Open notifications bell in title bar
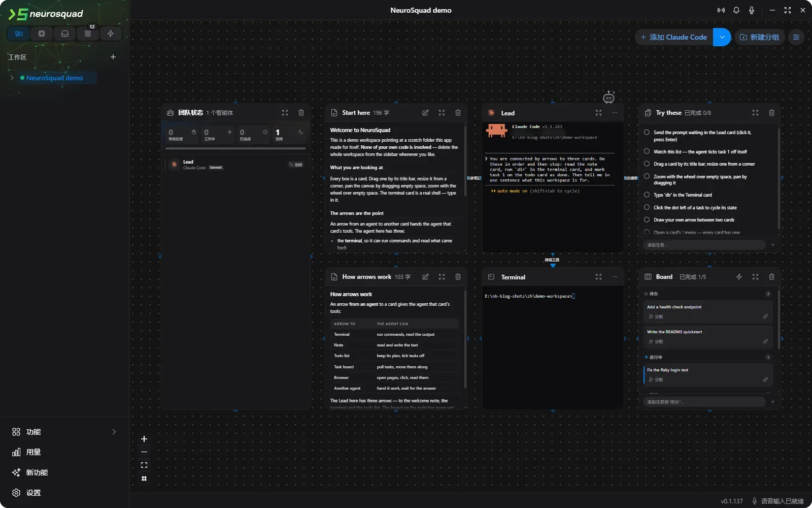 coord(736,10)
